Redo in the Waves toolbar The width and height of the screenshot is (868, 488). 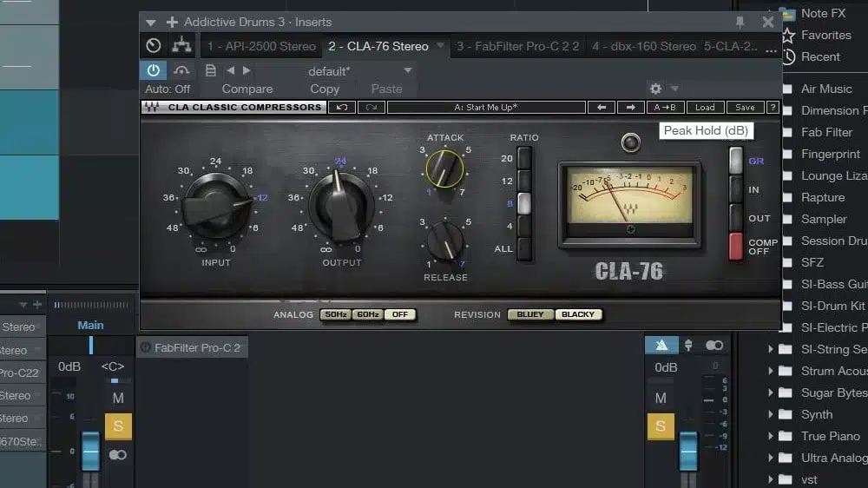(x=371, y=108)
